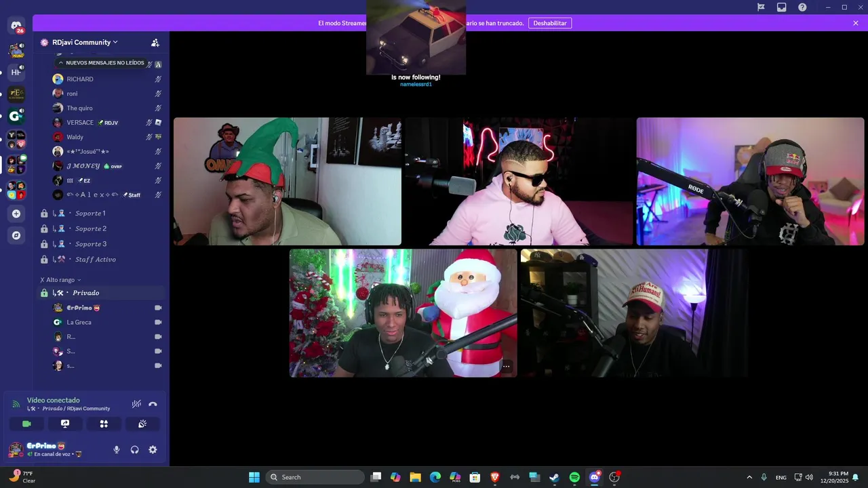868x488 pixels.
Task: Focus the pink hoodie streamer video tile
Action: 519,182
